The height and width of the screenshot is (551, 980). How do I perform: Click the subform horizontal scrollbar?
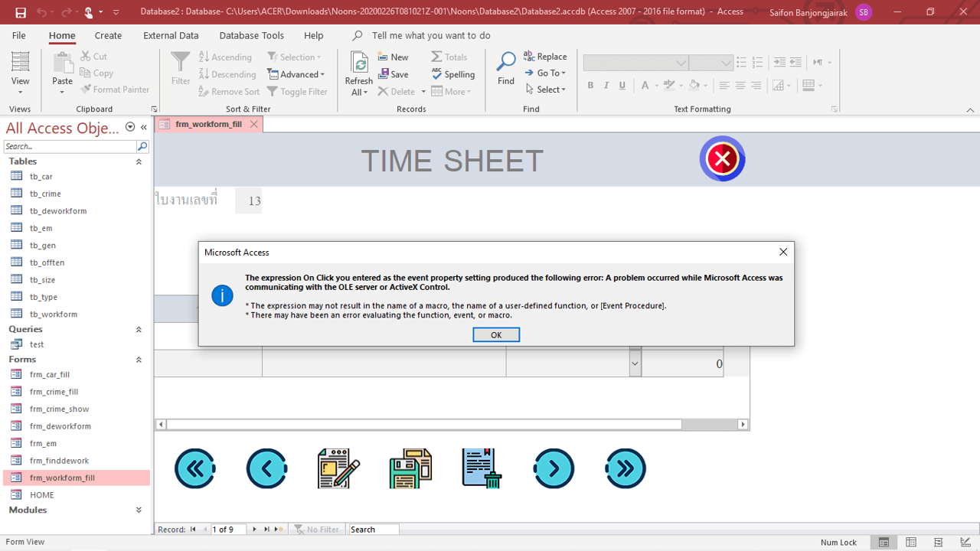[452, 424]
